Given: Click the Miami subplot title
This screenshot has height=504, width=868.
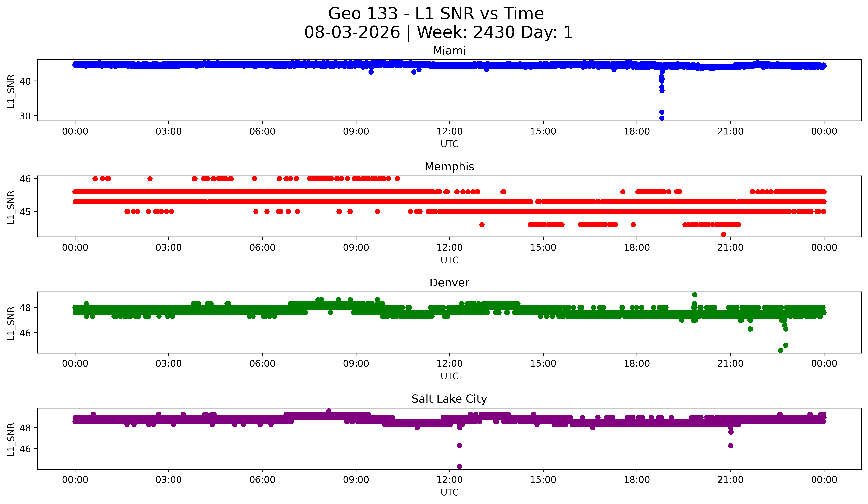Looking at the screenshot, I should (x=449, y=51).
